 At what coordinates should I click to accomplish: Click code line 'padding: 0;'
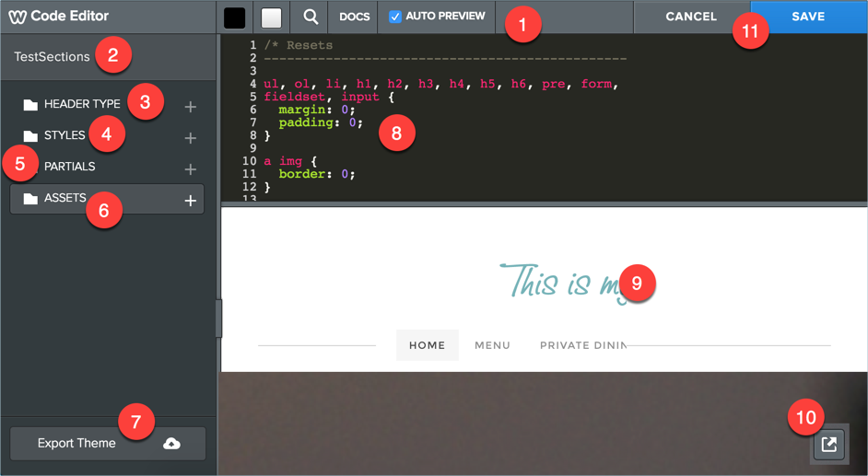click(x=321, y=122)
